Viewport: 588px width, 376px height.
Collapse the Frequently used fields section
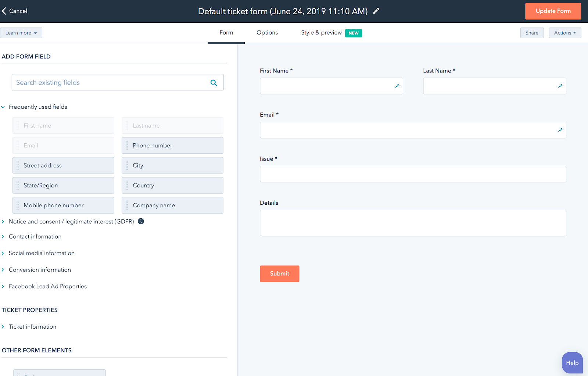point(3,107)
